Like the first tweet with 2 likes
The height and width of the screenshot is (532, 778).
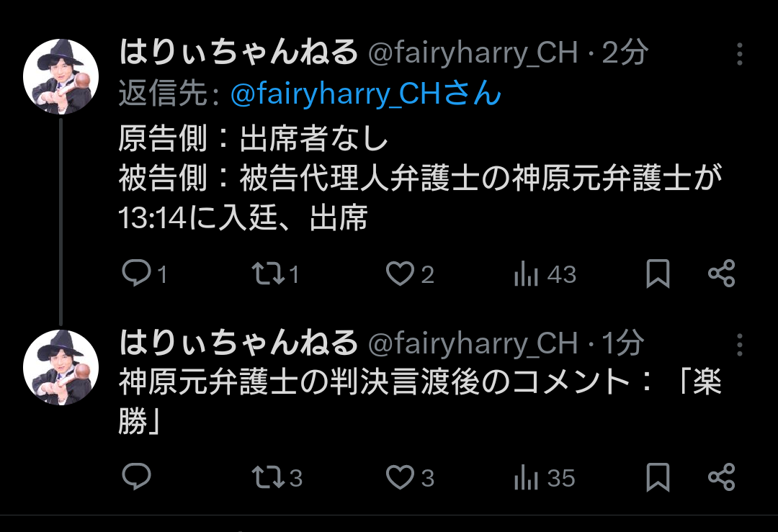pos(410,274)
